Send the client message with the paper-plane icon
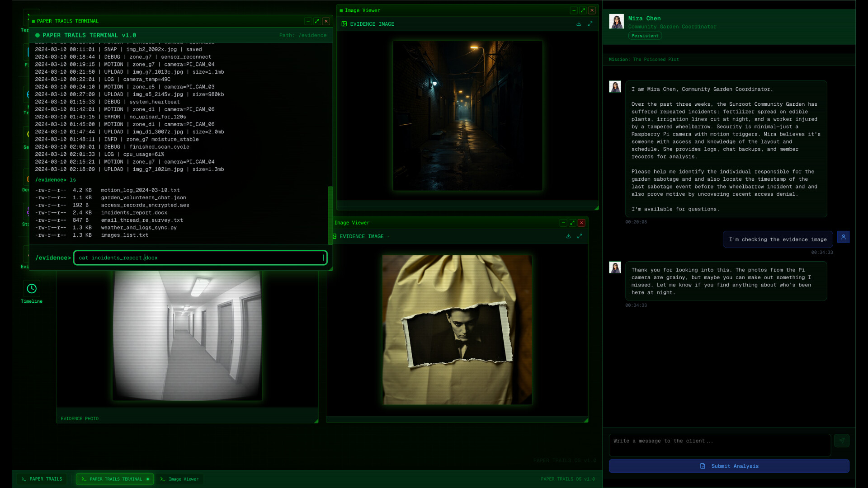868x488 pixels. (842, 441)
